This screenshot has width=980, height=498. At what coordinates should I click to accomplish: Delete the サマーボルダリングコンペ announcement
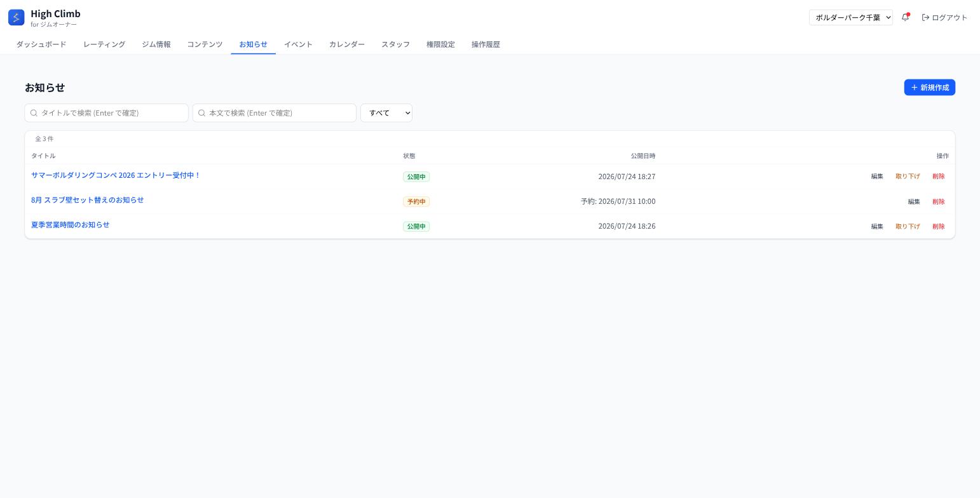pos(939,177)
